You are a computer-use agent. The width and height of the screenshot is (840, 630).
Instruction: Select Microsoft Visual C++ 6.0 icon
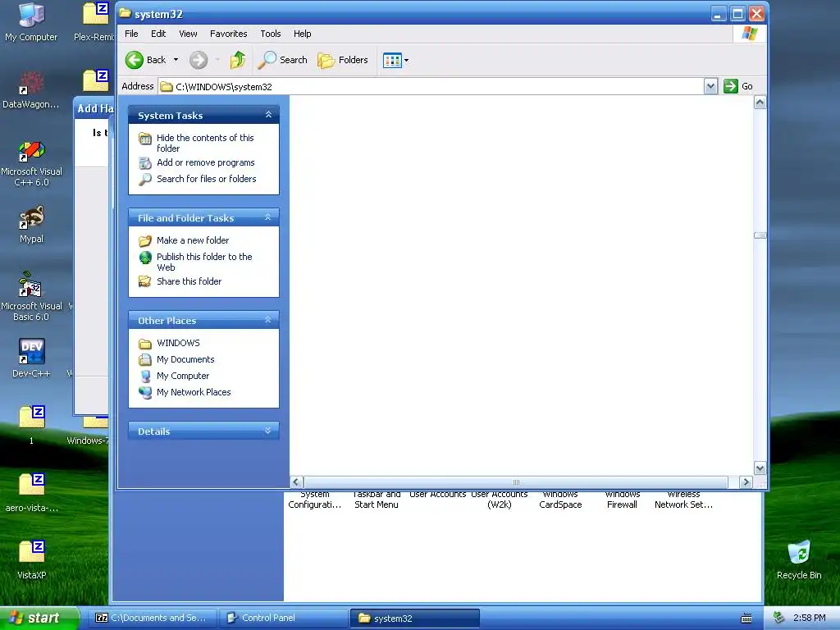pos(31,162)
